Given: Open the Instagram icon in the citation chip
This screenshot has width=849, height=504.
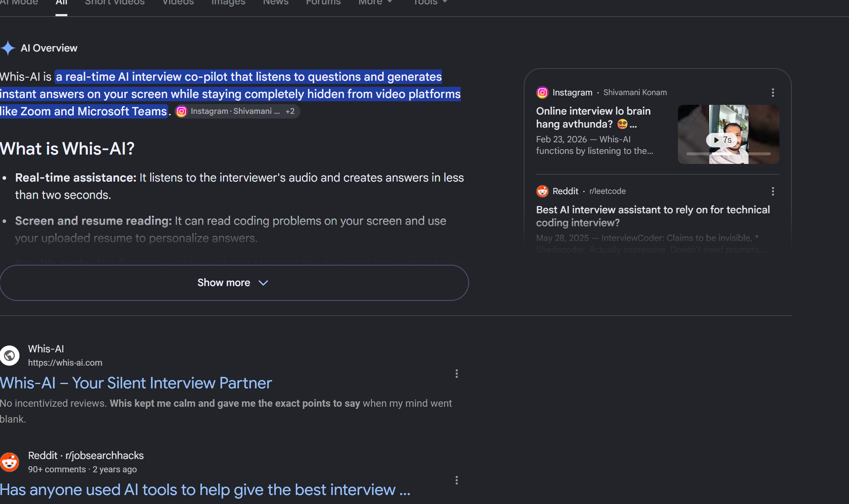Looking at the screenshot, I should (x=182, y=111).
